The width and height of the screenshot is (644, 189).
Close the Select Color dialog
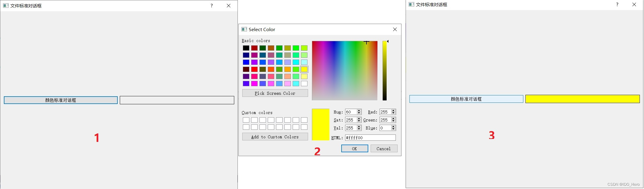point(395,29)
